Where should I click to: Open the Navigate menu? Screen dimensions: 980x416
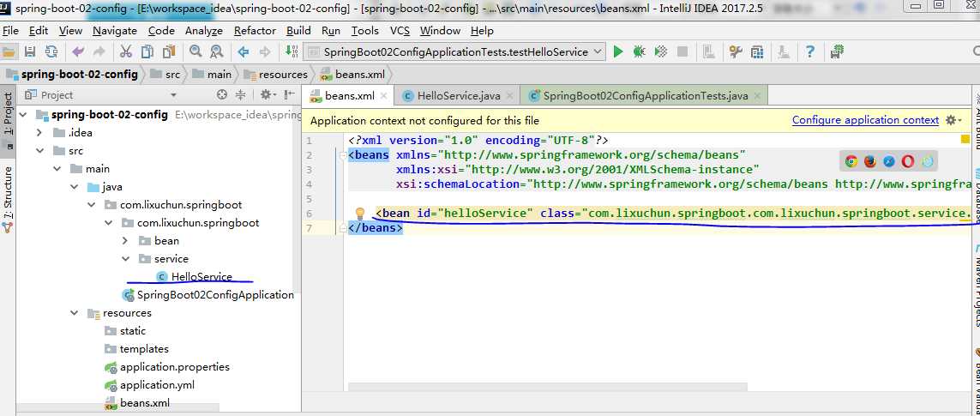(x=114, y=31)
